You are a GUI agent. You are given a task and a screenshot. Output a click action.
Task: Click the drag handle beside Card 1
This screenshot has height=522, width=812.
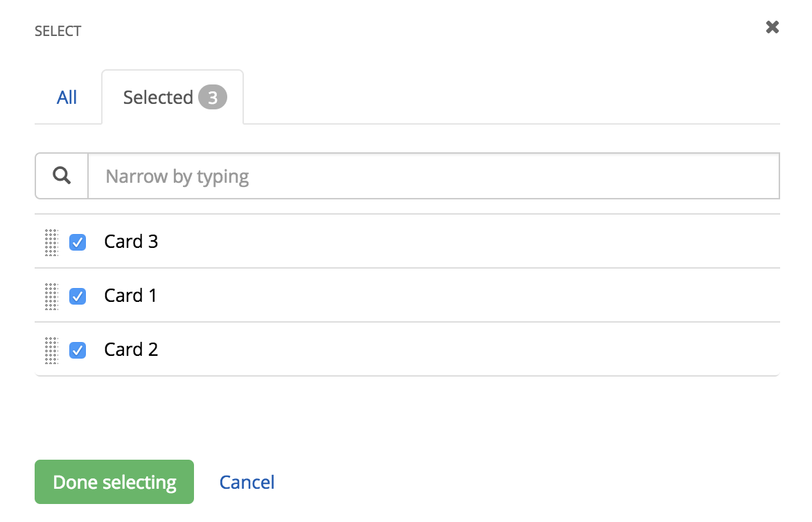pos(50,296)
